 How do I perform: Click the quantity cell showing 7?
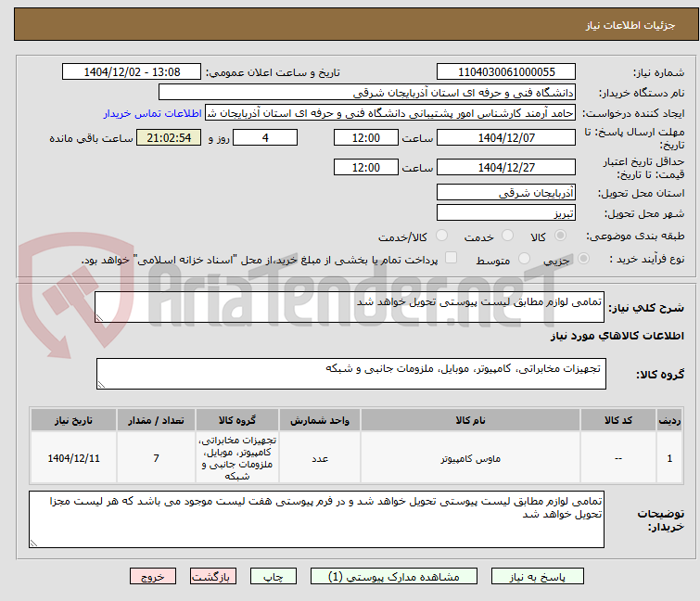click(x=156, y=458)
